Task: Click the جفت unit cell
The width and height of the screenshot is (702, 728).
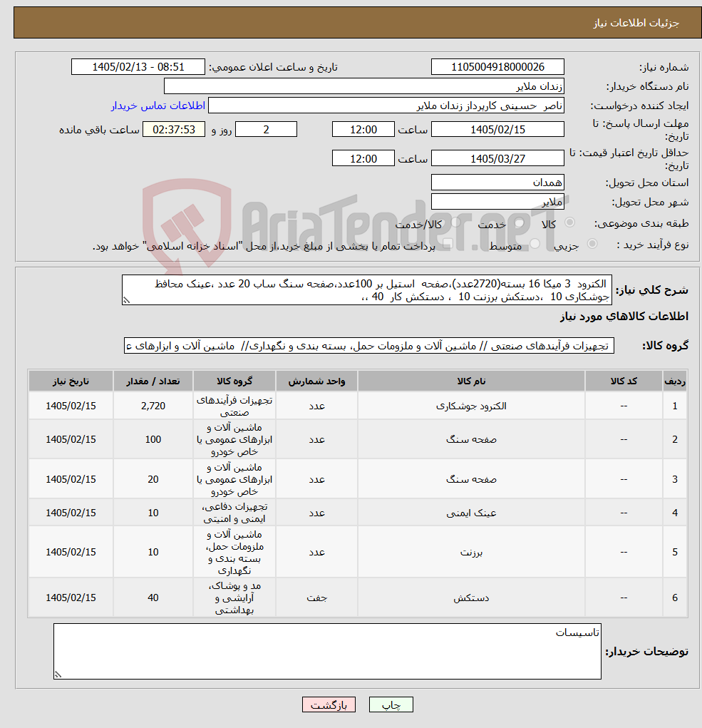Action: coord(316,598)
